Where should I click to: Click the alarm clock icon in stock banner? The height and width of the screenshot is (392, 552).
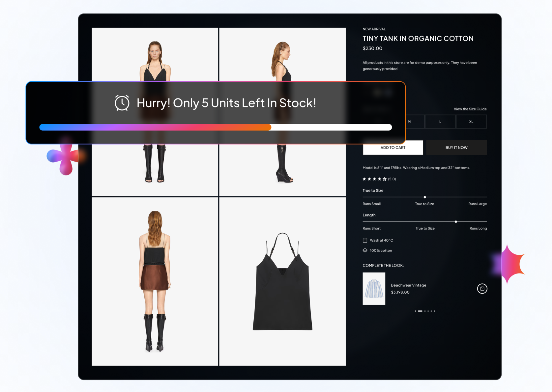[122, 103]
